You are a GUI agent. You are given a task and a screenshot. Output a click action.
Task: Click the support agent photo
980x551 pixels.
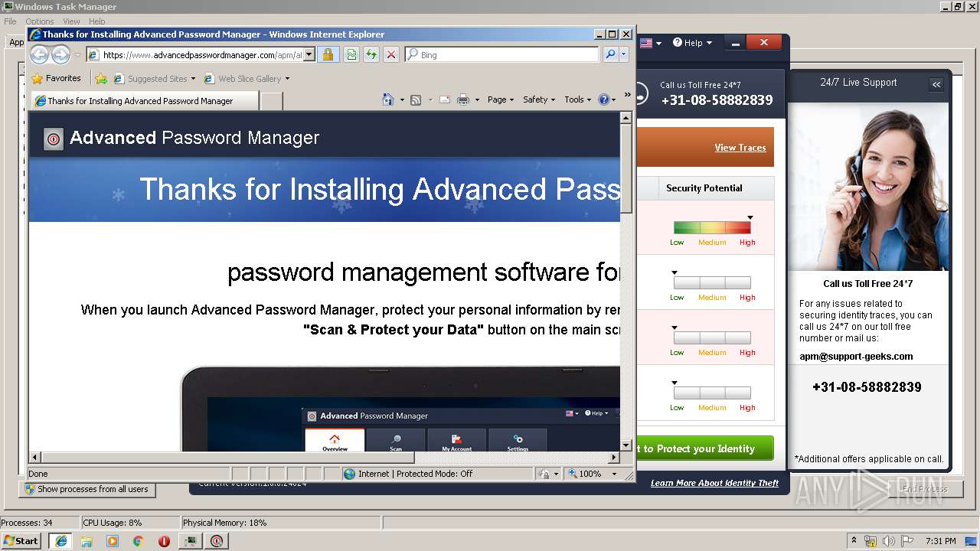pyautogui.click(x=867, y=186)
